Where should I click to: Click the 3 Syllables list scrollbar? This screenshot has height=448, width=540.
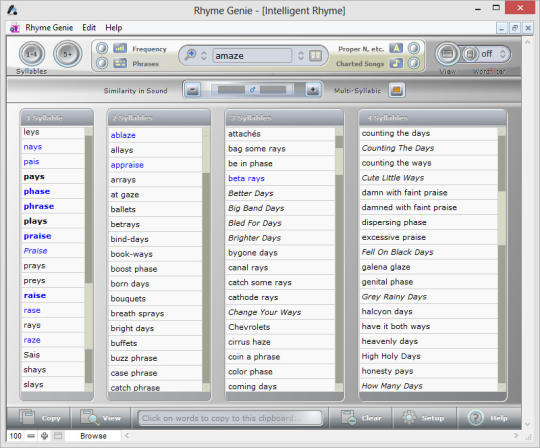tap(339, 259)
